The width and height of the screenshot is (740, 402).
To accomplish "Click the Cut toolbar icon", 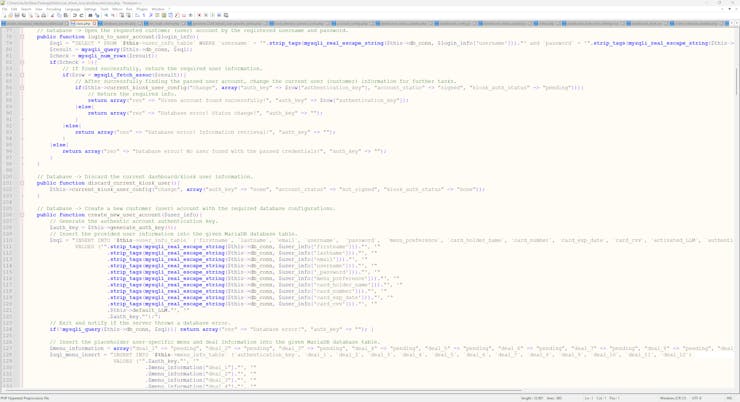I will point(52,15).
